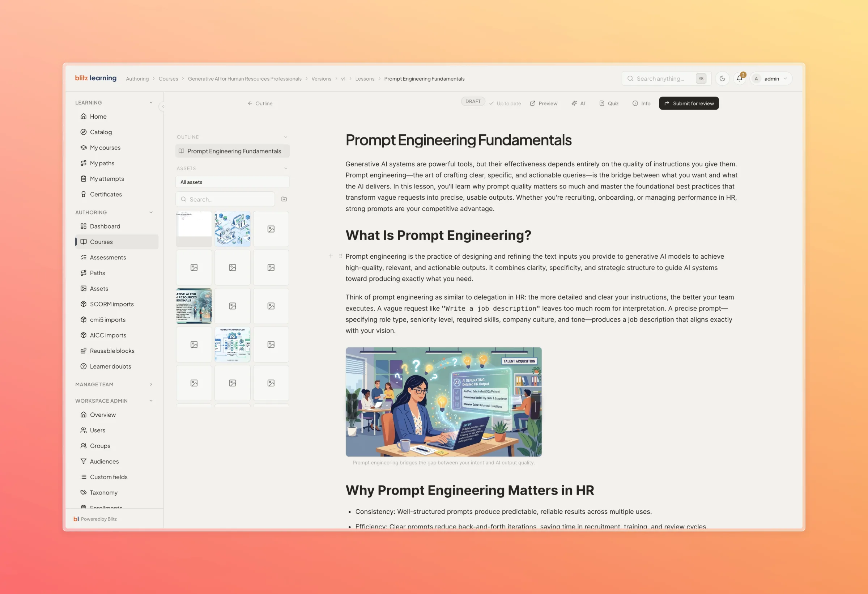Screen dimensions: 868x594
Task: Open lesson Preview
Action: pyautogui.click(x=544, y=103)
